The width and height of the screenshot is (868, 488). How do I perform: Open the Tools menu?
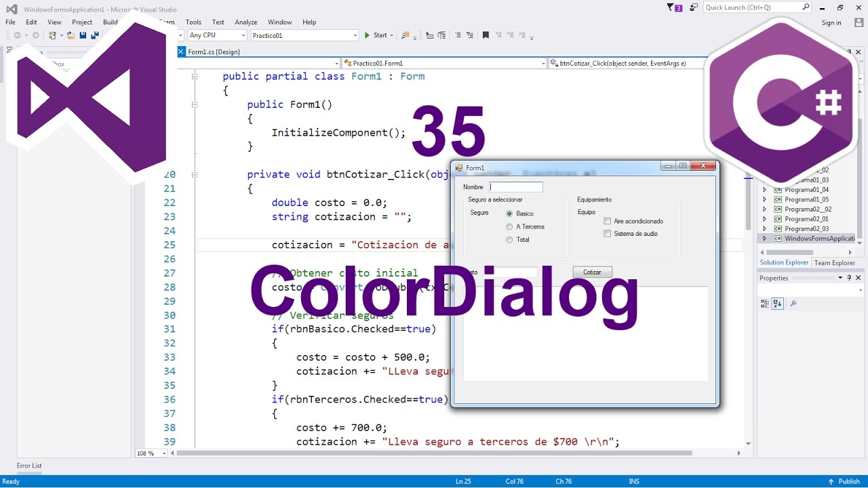[x=193, y=22]
